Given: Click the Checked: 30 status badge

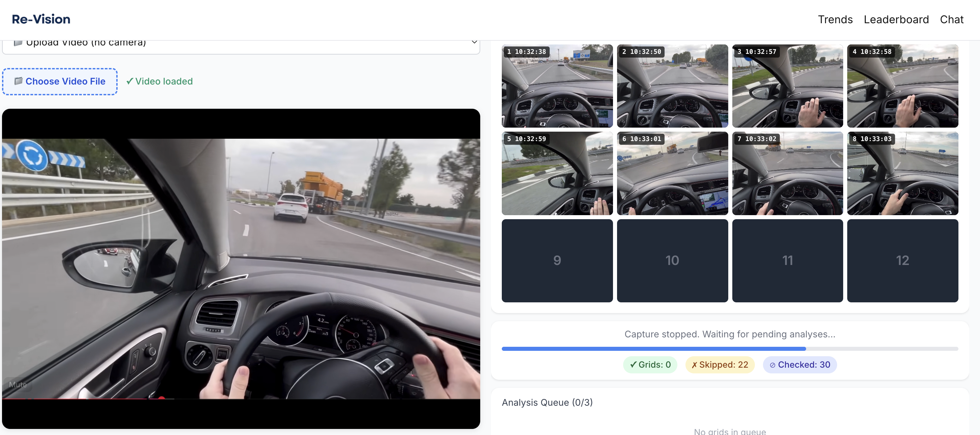Looking at the screenshot, I should [799, 364].
